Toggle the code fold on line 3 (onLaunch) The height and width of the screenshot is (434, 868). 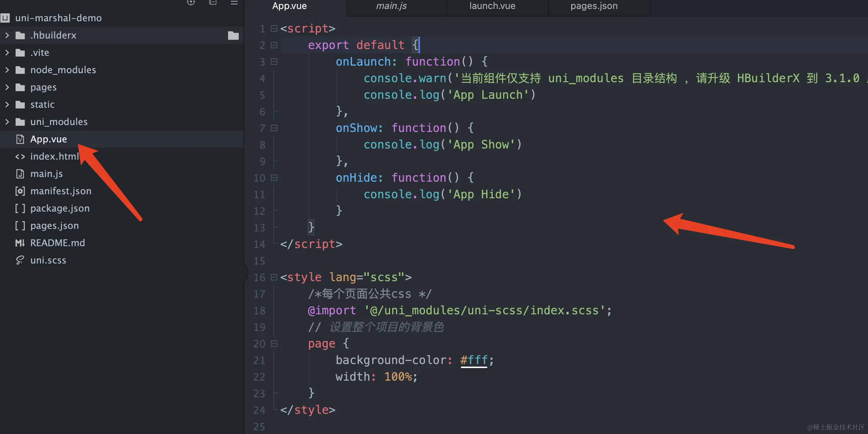click(x=274, y=62)
